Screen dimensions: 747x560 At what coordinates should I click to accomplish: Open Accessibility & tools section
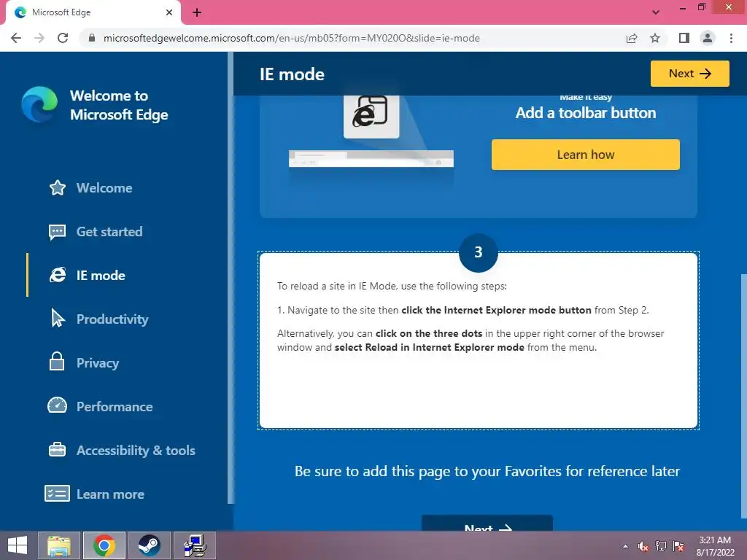pyautogui.click(x=136, y=451)
